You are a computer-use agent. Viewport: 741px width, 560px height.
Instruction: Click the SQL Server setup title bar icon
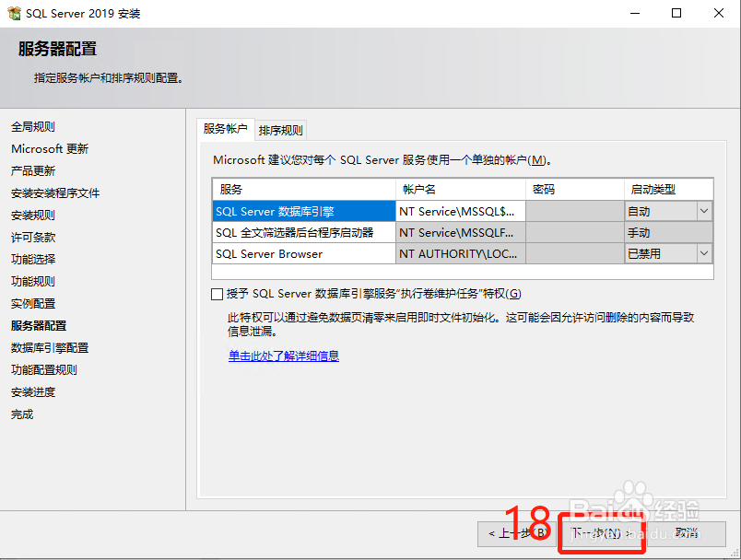(14, 13)
